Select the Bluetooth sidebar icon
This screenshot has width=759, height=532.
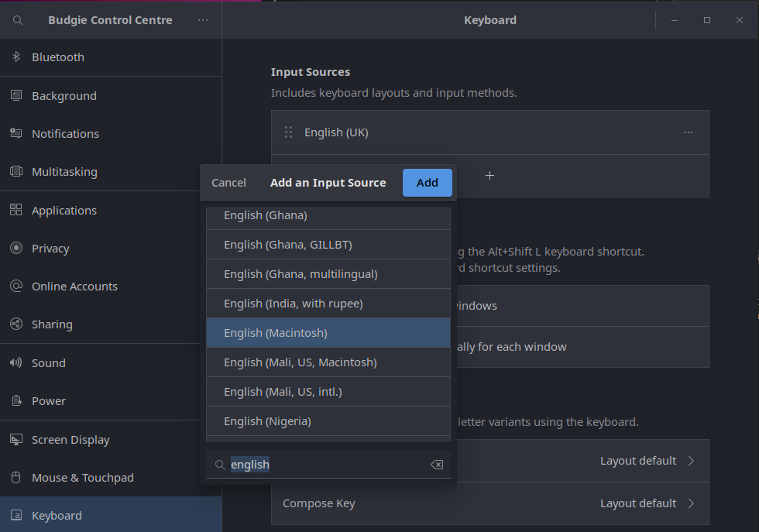pos(15,56)
